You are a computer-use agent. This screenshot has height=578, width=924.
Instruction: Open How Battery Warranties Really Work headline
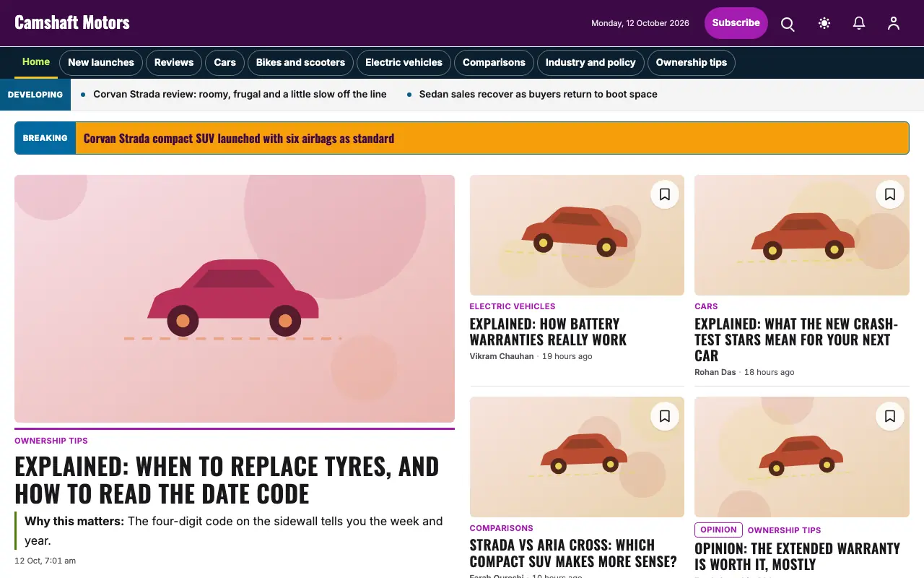pyautogui.click(x=548, y=332)
